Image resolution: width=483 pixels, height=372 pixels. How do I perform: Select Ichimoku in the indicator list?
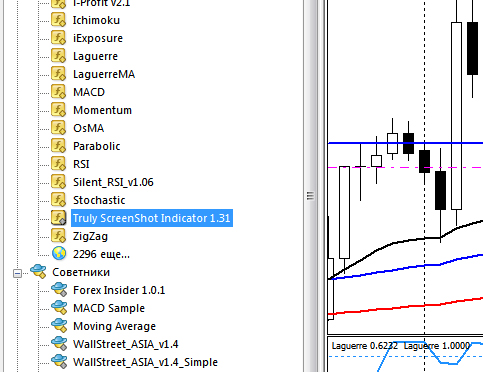point(96,20)
